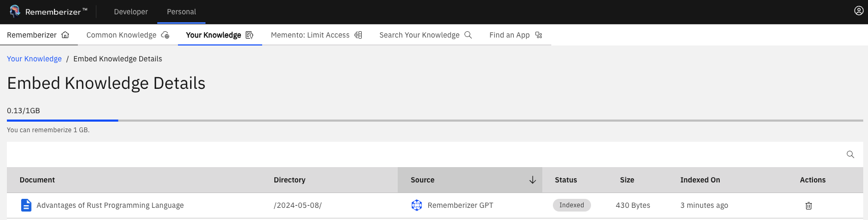Select the Personal tab
This screenshot has height=220, width=868.
(181, 12)
